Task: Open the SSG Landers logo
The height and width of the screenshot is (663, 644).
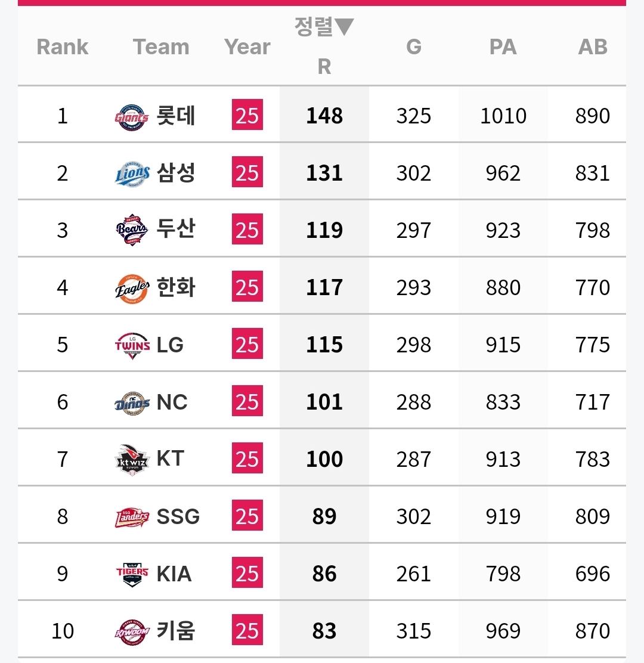Action: pos(132,517)
